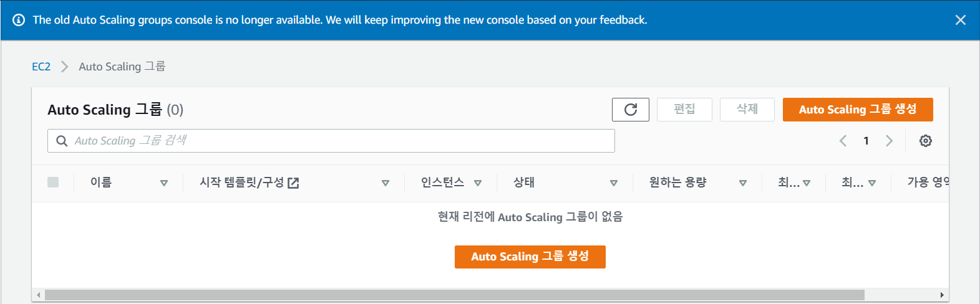Click center Auto Scaling 그룹 생성 button

coord(530,257)
